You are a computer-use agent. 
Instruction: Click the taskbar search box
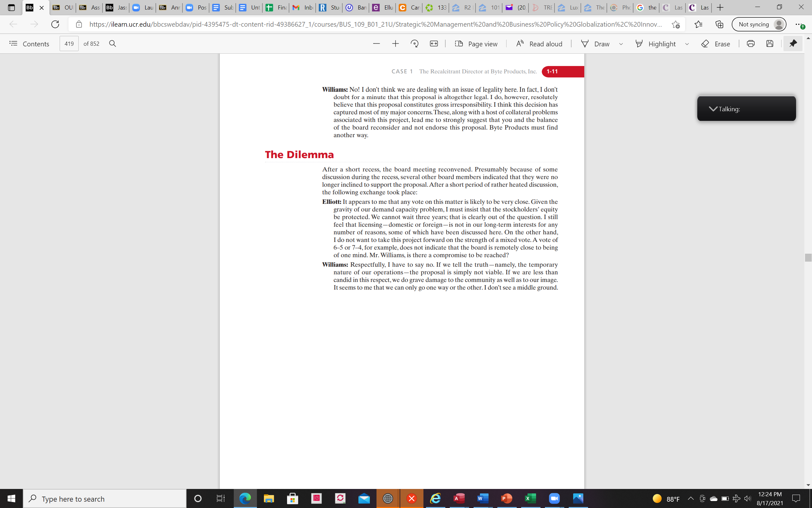pos(105,498)
